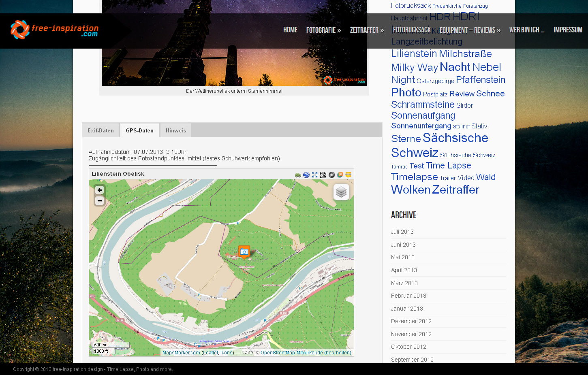Zoom in on the map
The image size is (588, 375).
pyautogui.click(x=100, y=190)
